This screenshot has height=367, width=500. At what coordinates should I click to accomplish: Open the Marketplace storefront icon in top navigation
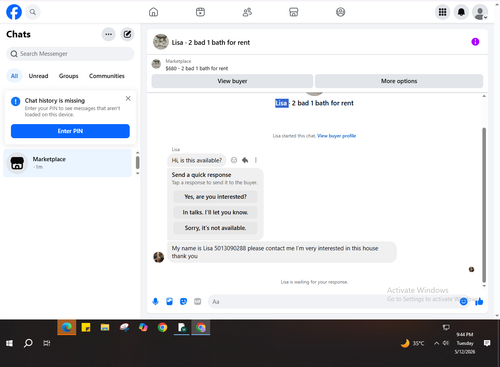(294, 12)
